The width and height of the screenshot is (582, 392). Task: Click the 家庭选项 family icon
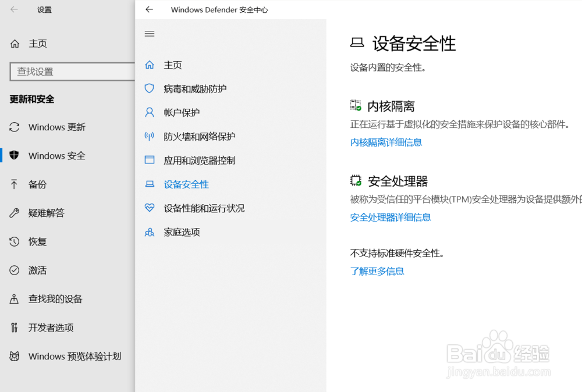point(150,232)
